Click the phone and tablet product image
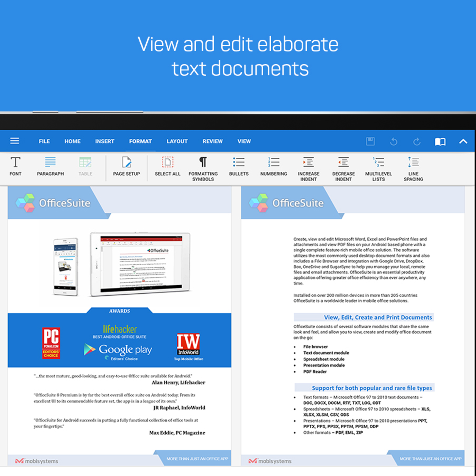Screen dimensions: 476x476 122,264
